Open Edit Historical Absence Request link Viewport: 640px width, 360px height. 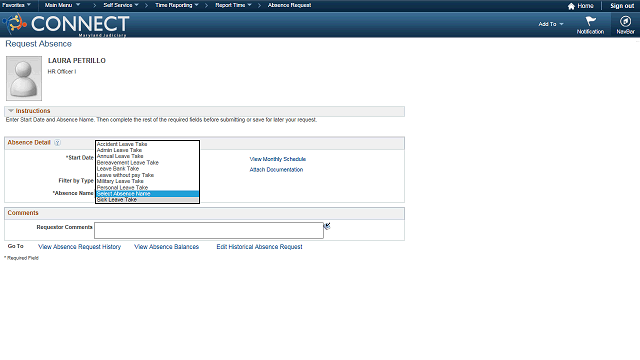coord(260,247)
